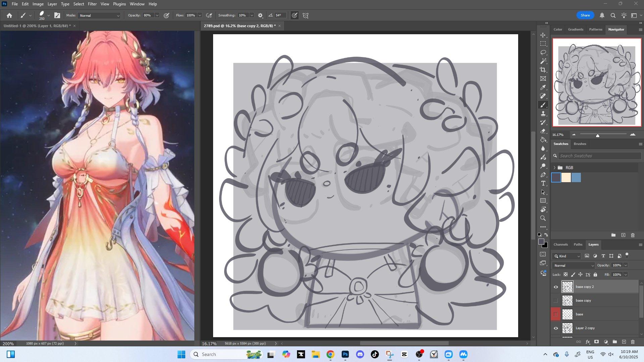
Task: Click the Share button
Action: 585,15
